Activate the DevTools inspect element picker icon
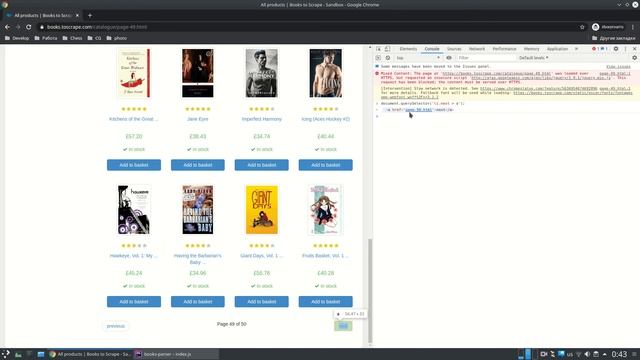 (x=378, y=49)
